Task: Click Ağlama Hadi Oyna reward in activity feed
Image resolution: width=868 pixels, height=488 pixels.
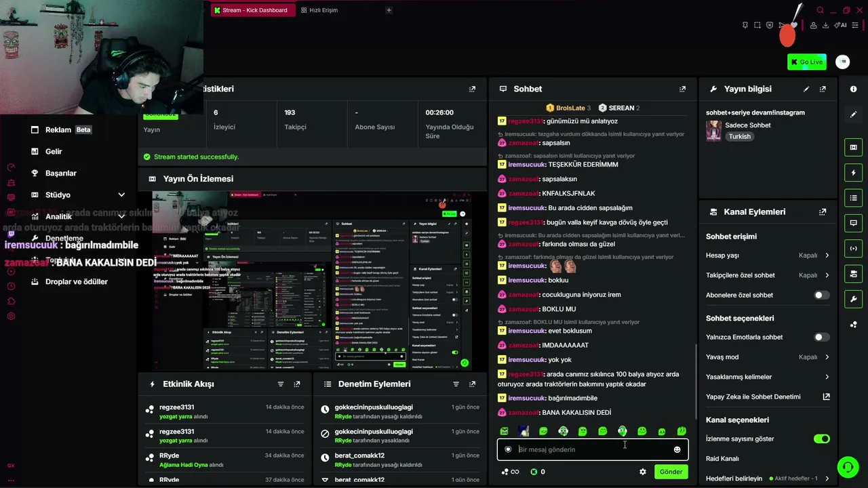Action: click(183, 465)
